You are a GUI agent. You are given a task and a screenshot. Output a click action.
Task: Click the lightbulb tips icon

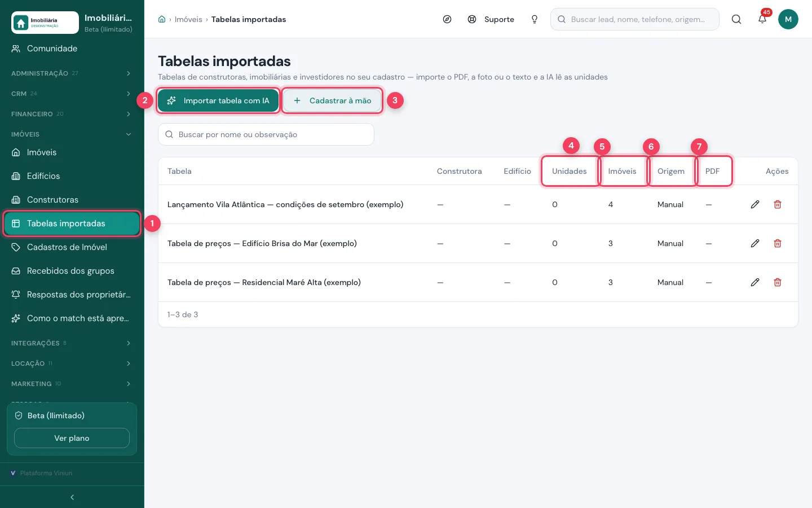coord(535,19)
